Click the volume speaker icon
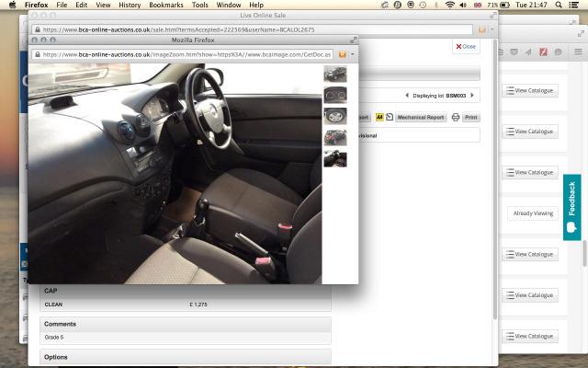The width and height of the screenshot is (588, 368). tap(463, 5)
